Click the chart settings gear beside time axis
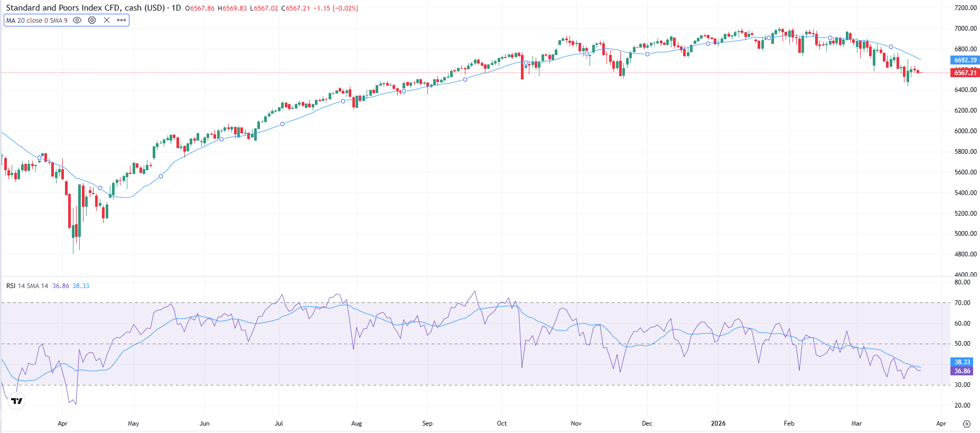980x433 pixels. click(967, 424)
